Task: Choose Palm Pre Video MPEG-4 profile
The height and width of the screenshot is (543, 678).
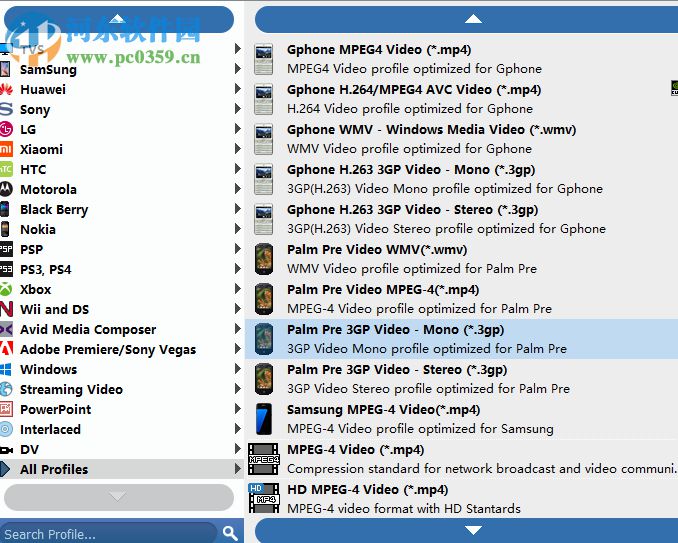Action: click(x=461, y=299)
